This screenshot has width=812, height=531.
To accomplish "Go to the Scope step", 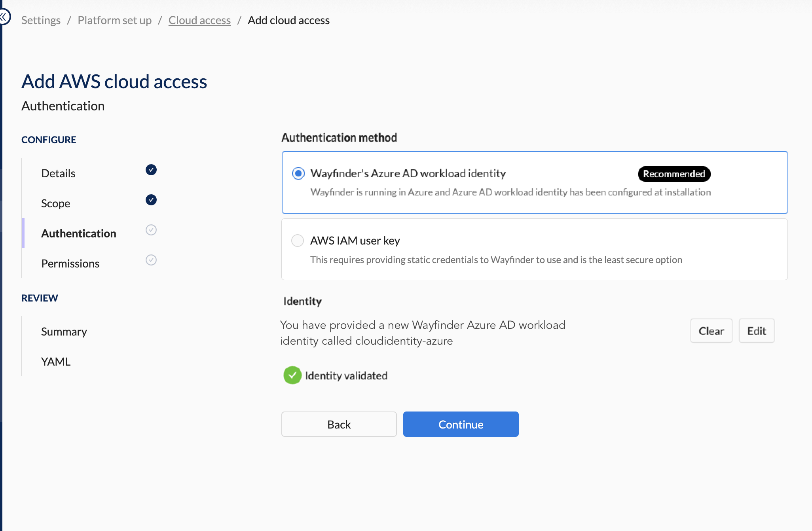I will pos(56,203).
